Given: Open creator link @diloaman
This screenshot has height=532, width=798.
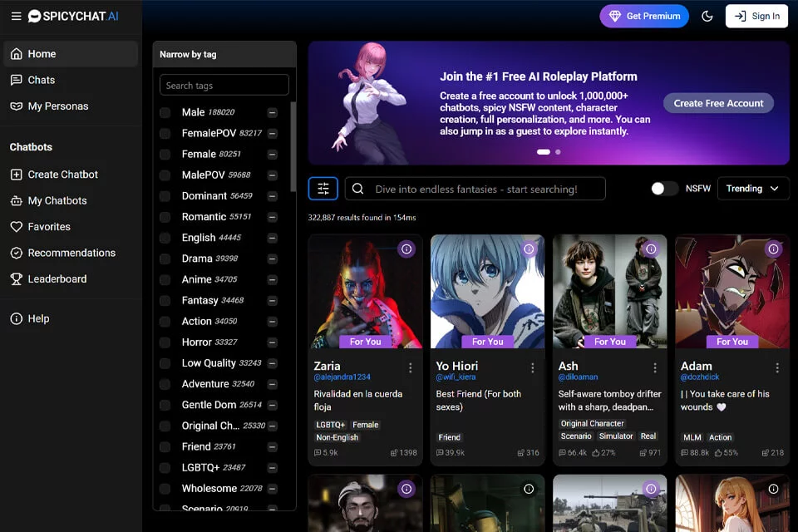Looking at the screenshot, I should [578, 377].
